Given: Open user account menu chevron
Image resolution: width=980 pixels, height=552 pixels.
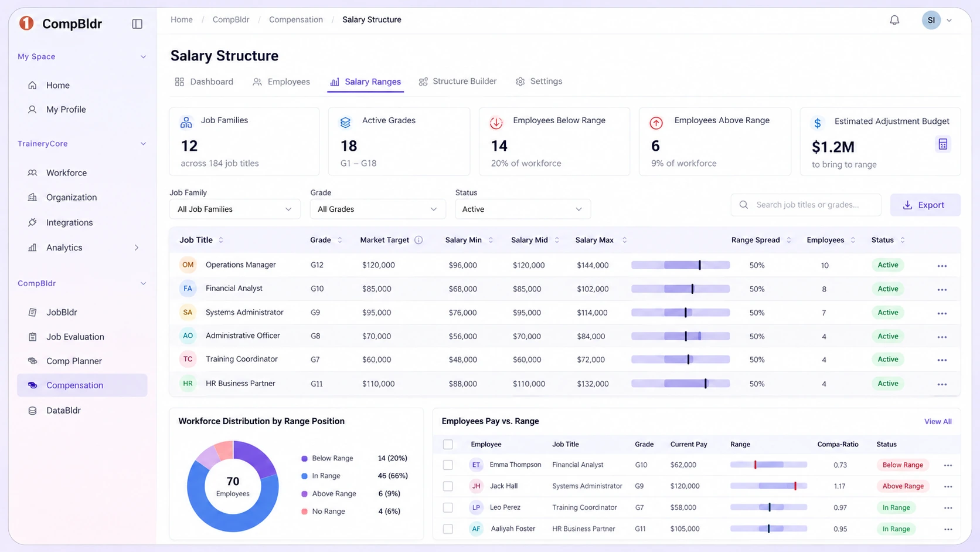Looking at the screenshot, I should point(949,21).
